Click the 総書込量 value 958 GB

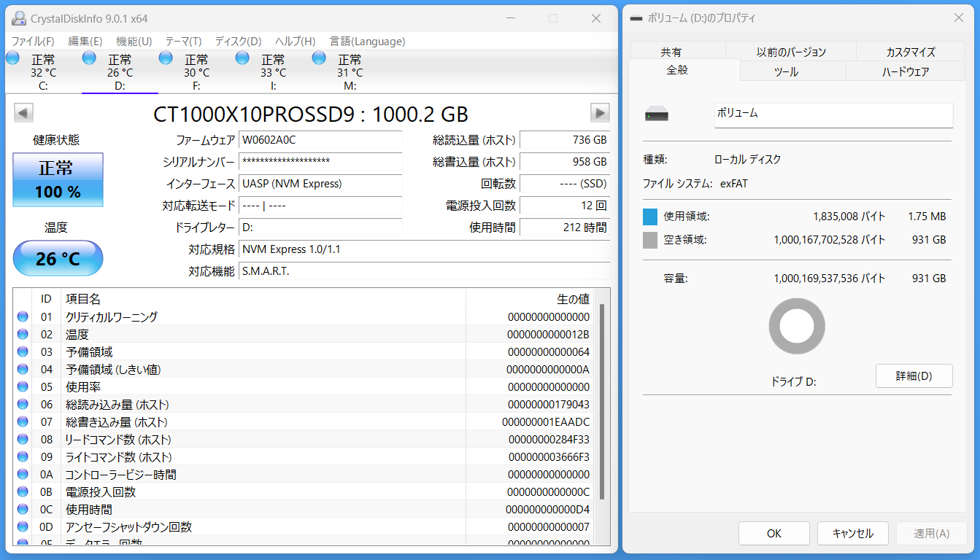tap(565, 162)
